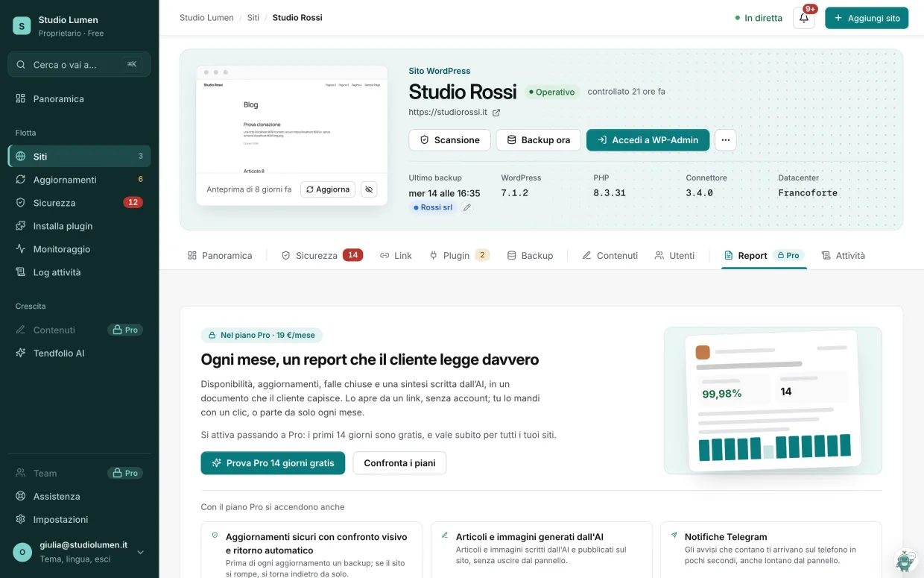This screenshot has width=924, height=578.
Task: Click the external link icon beside studiorossi.it
Action: 496,113
